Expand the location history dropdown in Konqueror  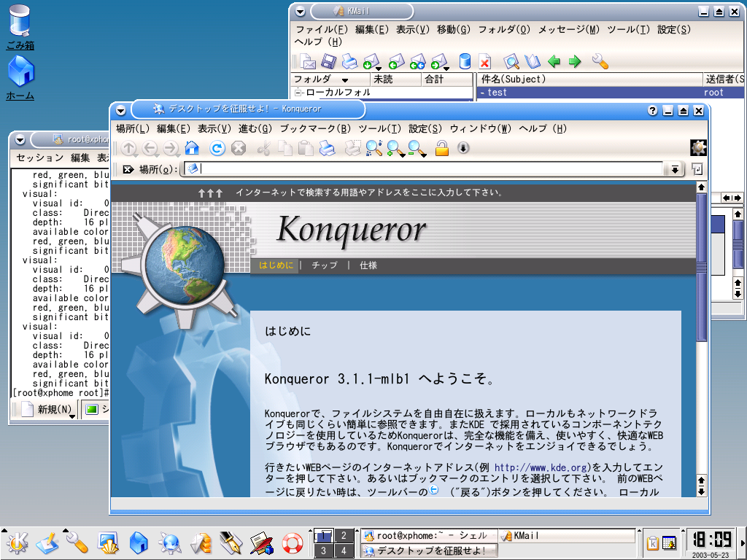click(675, 169)
